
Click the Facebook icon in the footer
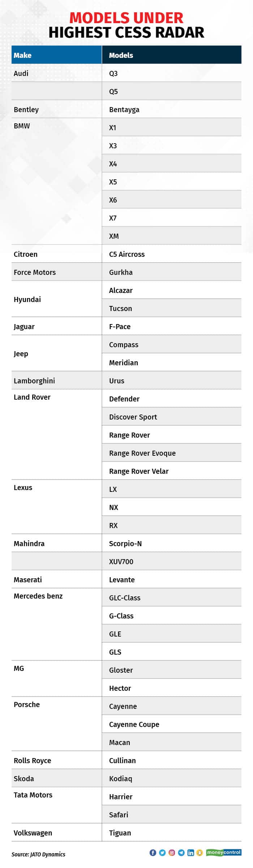153,852
